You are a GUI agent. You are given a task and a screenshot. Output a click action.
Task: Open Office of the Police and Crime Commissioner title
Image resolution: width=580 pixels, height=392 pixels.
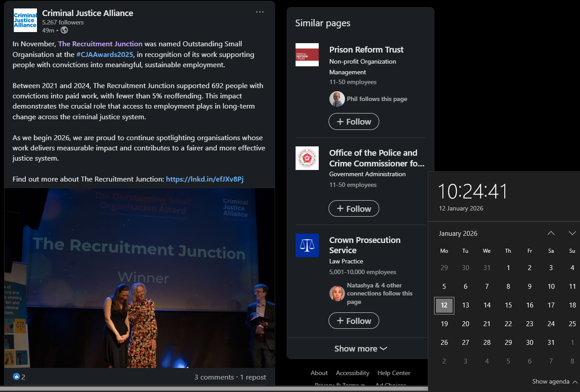[x=377, y=158]
